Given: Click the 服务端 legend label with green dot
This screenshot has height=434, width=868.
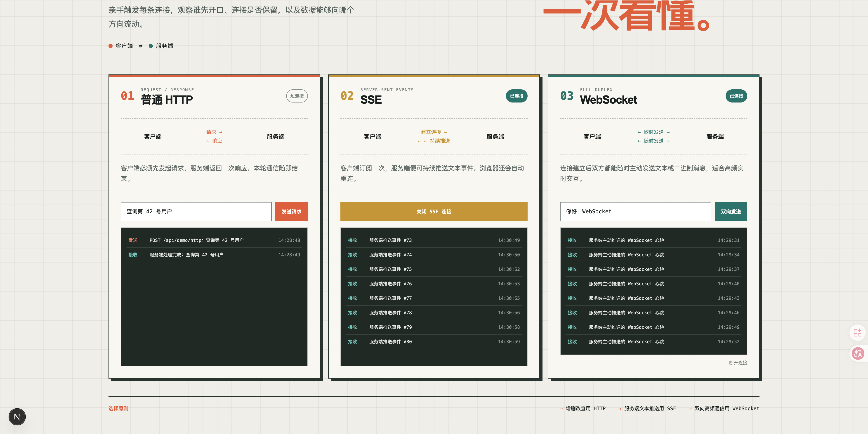Looking at the screenshot, I should [x=164, y=46].
